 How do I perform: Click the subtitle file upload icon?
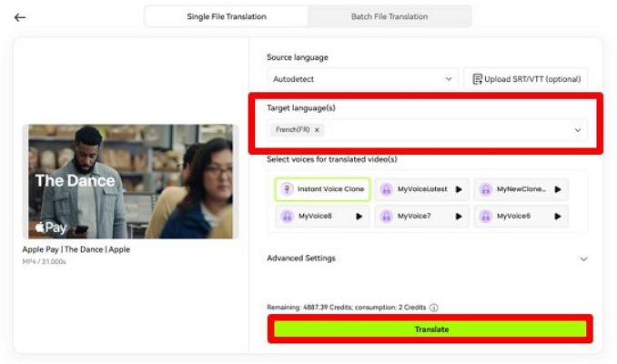pyautogui.click(x=477, y=79)
